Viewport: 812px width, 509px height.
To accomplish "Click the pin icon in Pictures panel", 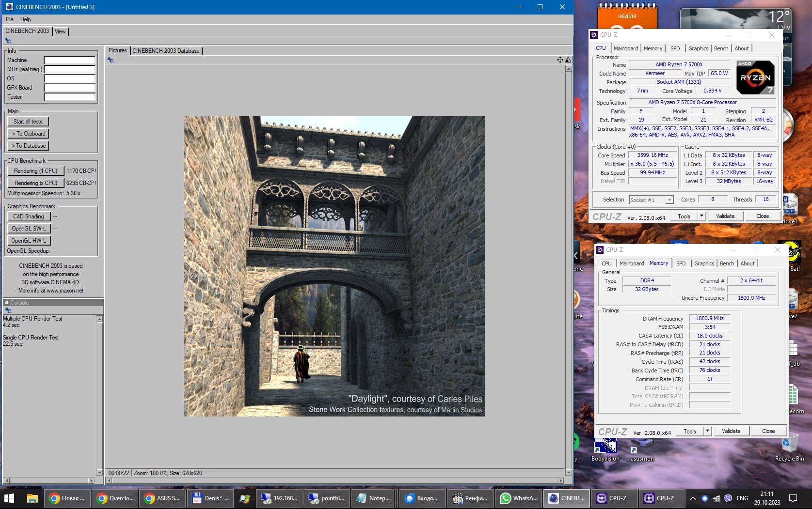I will point(111,60).
